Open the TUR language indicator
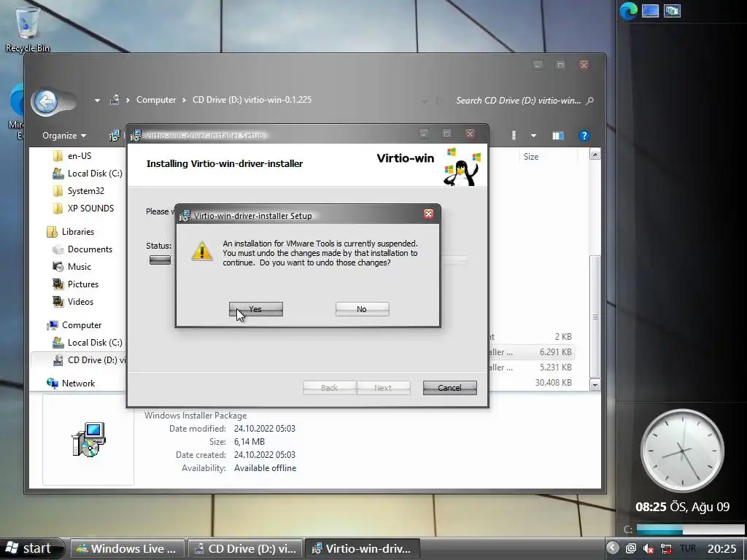The image size is (747, 560). (x=688, y=549)
